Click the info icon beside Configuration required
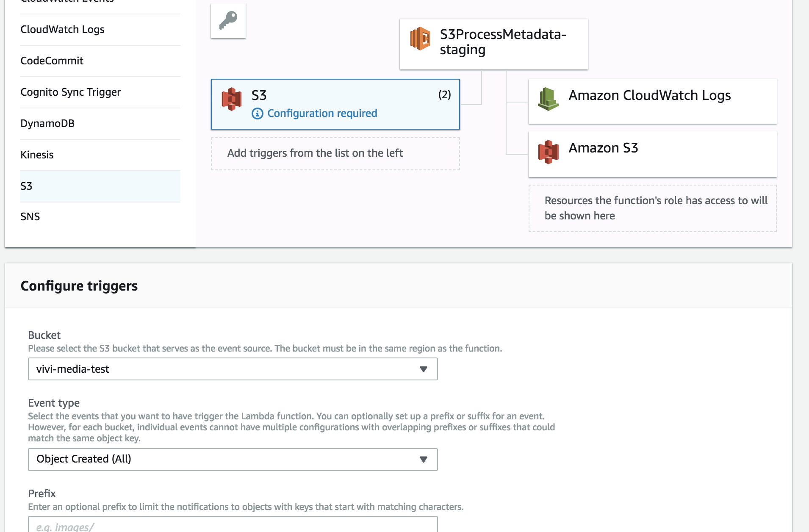 pyautogui.click(x=257, y=114)
